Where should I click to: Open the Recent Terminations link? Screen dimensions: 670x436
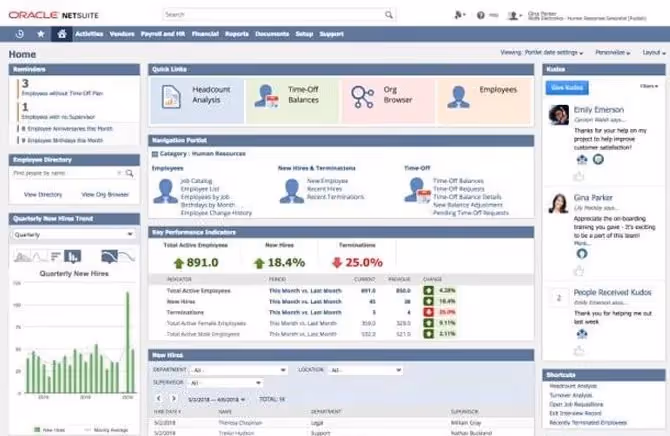335,197
